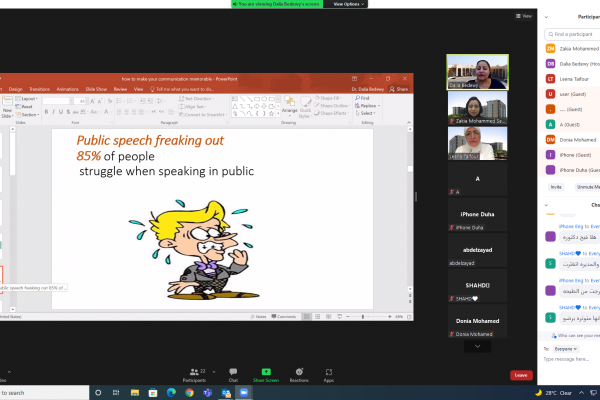Open the Zoom Chat icon
Screen dimensions: 600x400
pyautogui.click(x=233, y=370)
